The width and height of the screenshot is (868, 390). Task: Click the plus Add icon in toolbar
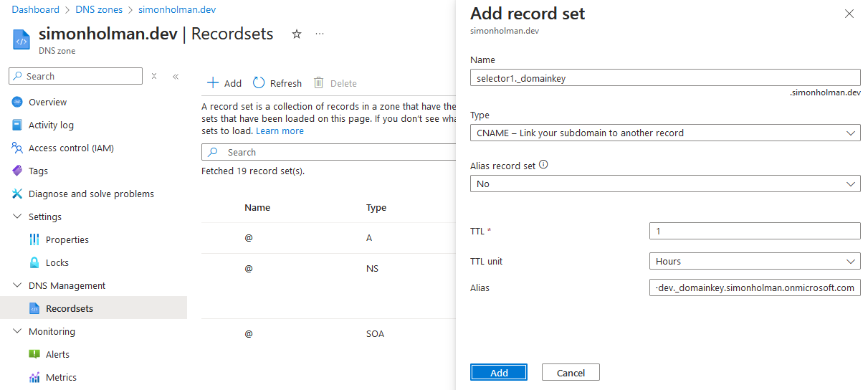(213, 82)
